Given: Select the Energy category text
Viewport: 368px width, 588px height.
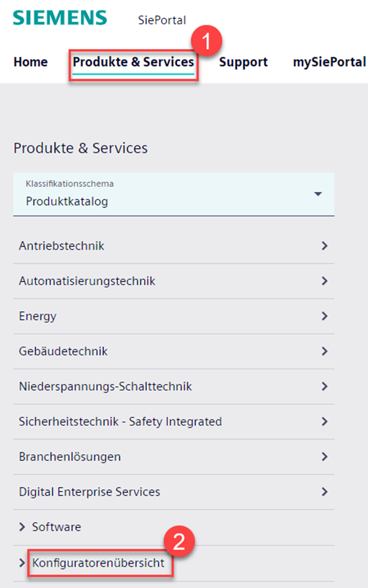Looking at the screenshot, I should point(37,316).
